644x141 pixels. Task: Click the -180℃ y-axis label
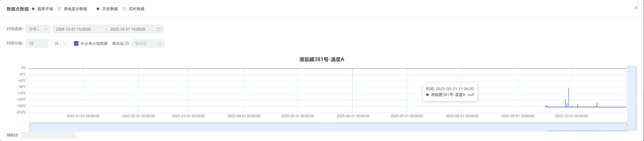tap(21, 106)
